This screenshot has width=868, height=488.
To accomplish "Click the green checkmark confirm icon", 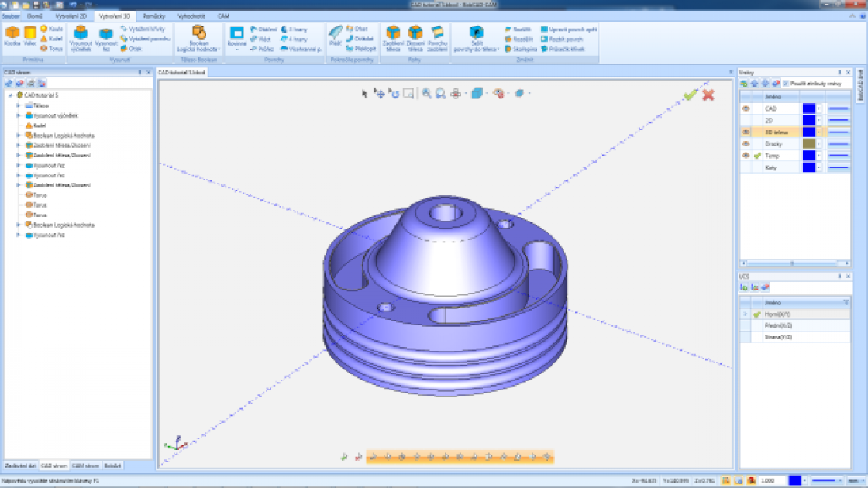I will [x=690, y=95].
